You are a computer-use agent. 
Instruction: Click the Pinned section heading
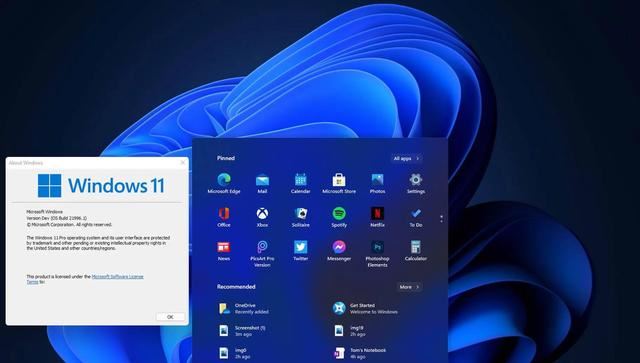[x=226, y=158]
